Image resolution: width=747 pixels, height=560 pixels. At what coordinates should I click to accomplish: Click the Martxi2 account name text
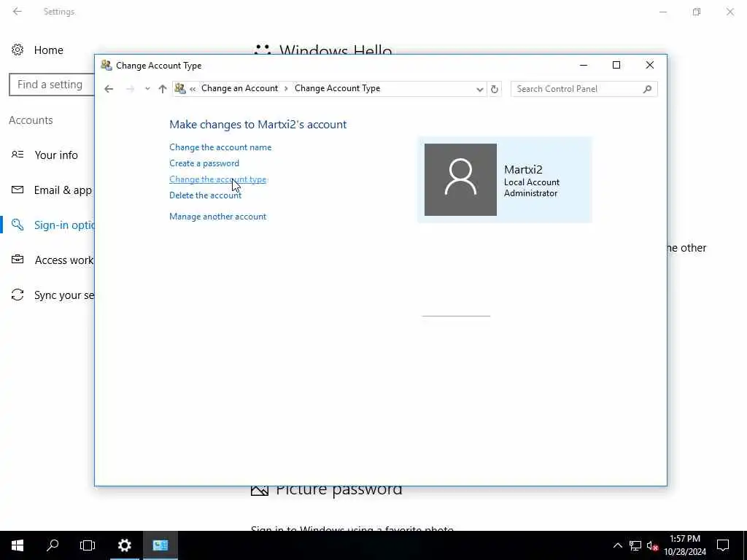(x=523, y=169)
